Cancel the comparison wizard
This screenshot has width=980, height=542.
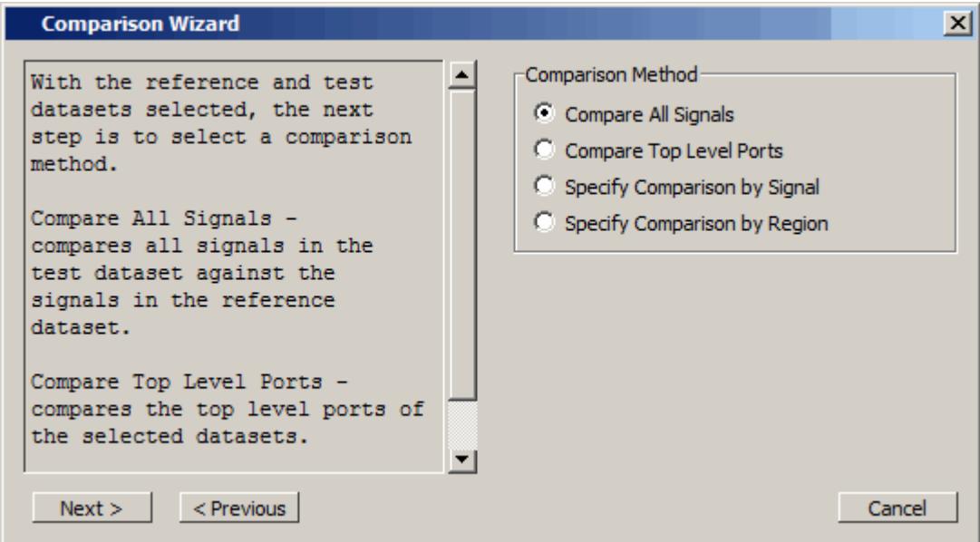898,508
